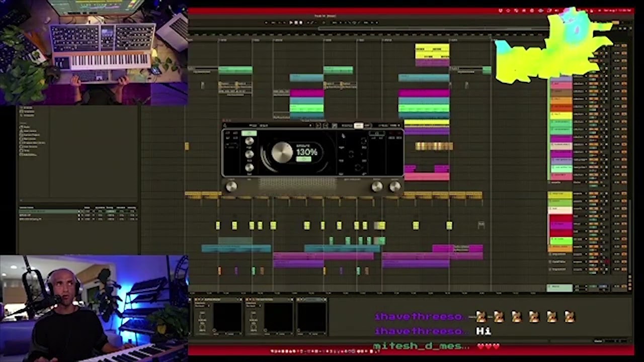Adjust the bottom small knob in plugin's left column

[249, 167]
